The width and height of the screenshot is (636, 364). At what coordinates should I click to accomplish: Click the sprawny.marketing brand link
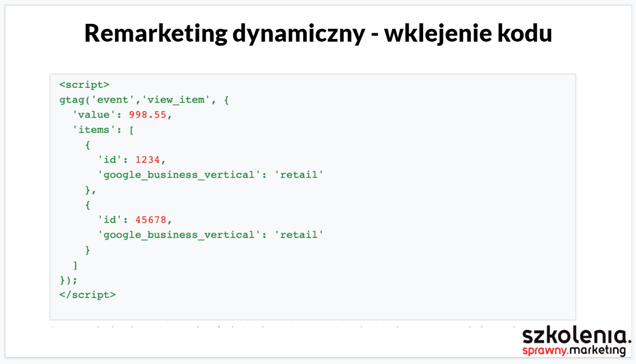573,351
